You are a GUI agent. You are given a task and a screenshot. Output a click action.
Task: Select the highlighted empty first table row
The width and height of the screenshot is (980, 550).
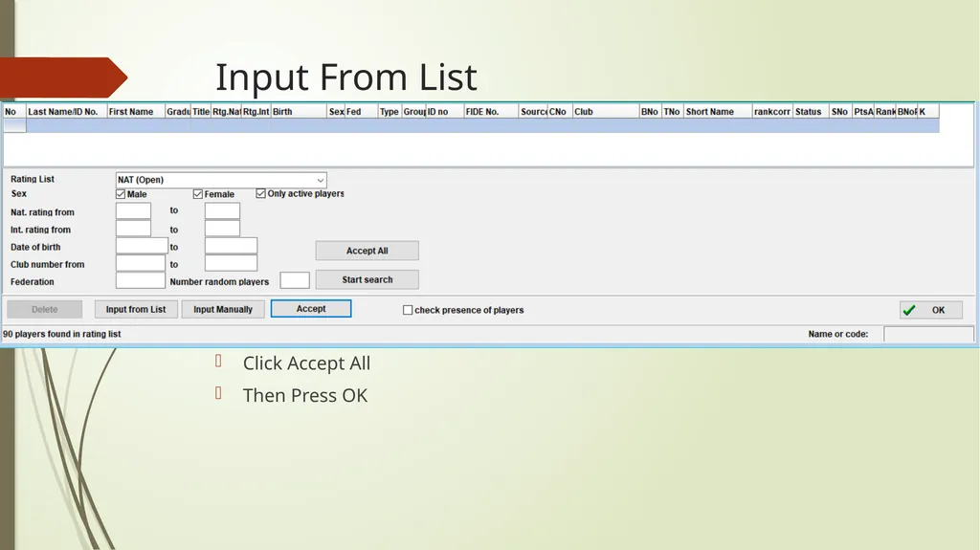point(471,125)
